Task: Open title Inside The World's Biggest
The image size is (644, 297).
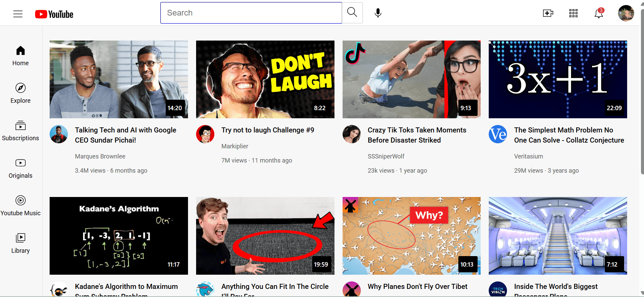Action: (x=556, y=290)
